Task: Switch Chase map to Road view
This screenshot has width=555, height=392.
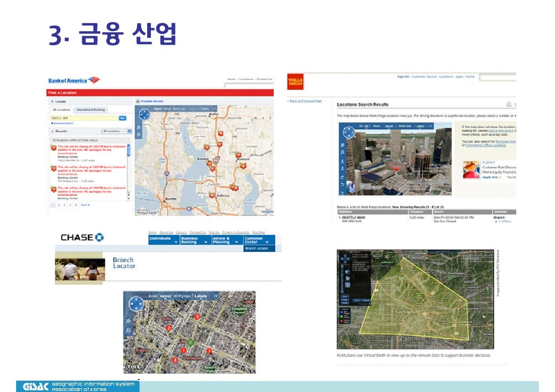Action: point(153,296)
